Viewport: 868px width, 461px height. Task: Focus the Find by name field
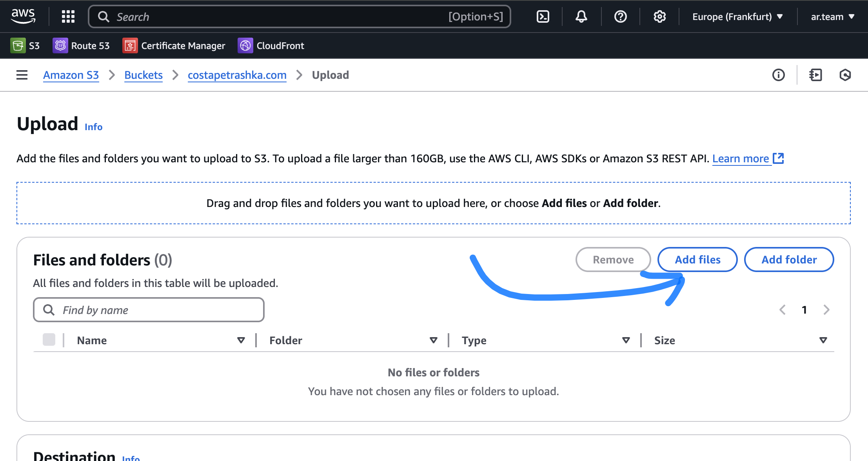point(149,310)
